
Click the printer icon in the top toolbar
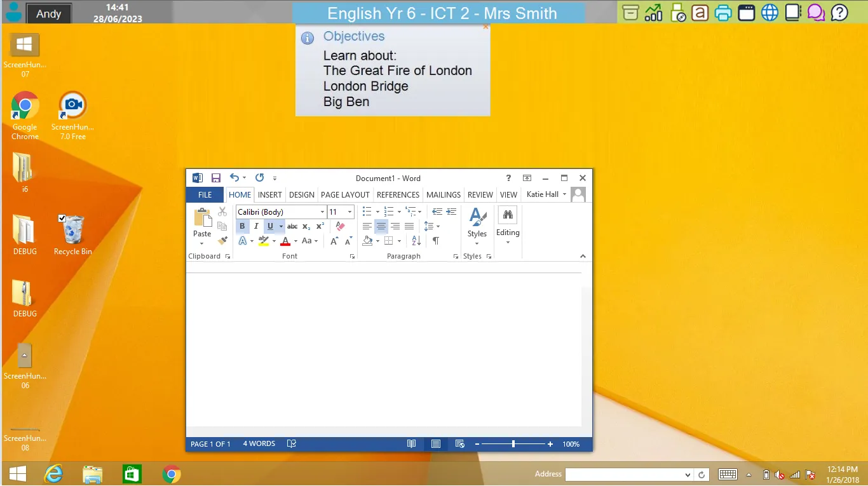click(x=723, y=13)
